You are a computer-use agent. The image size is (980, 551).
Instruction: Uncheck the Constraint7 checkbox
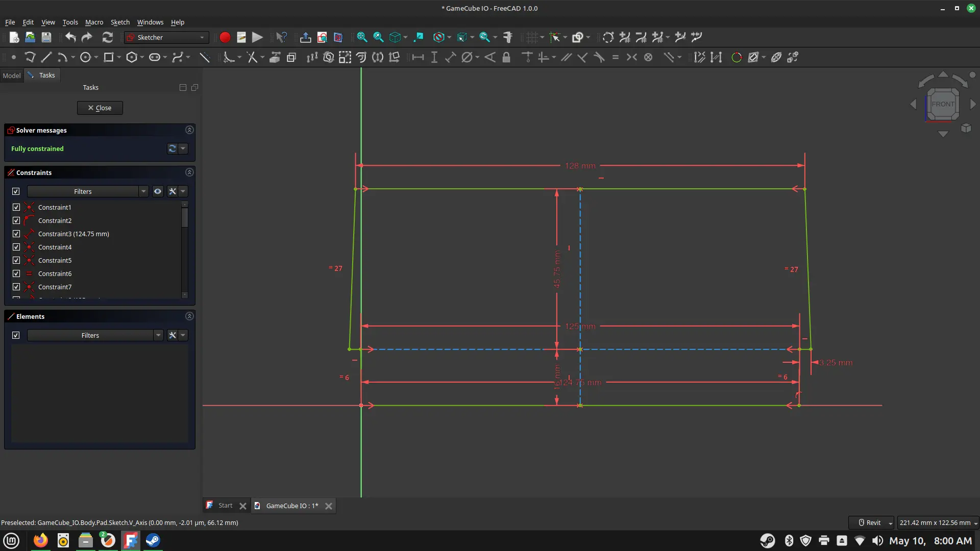point(16,287)
